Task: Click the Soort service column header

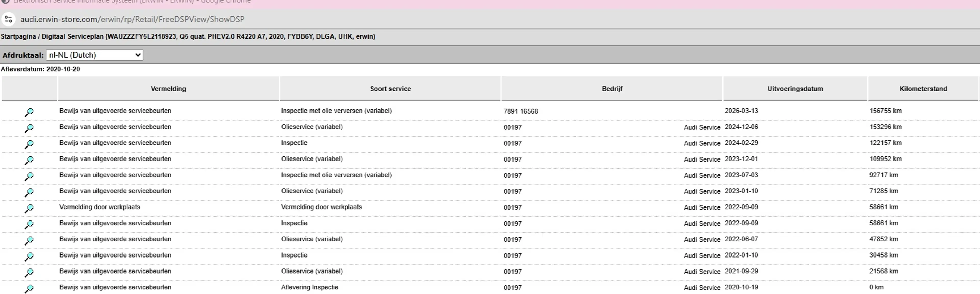Action: pos(390,89)
